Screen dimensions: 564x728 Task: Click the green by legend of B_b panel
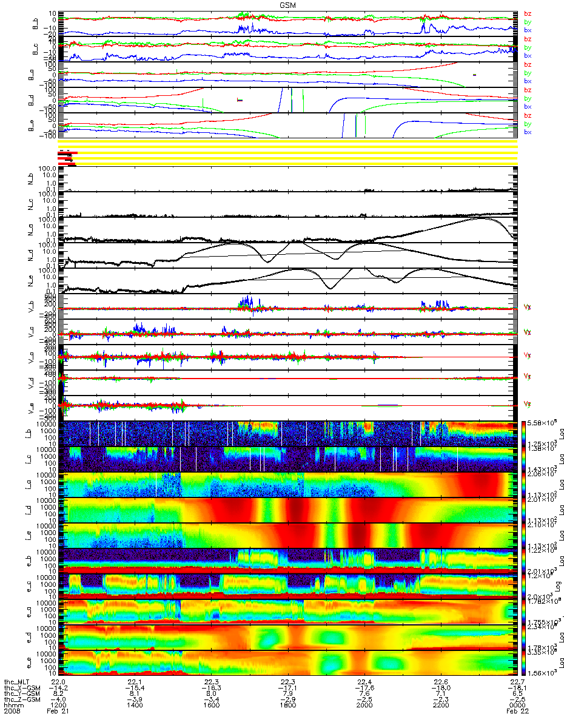point(528,21)
